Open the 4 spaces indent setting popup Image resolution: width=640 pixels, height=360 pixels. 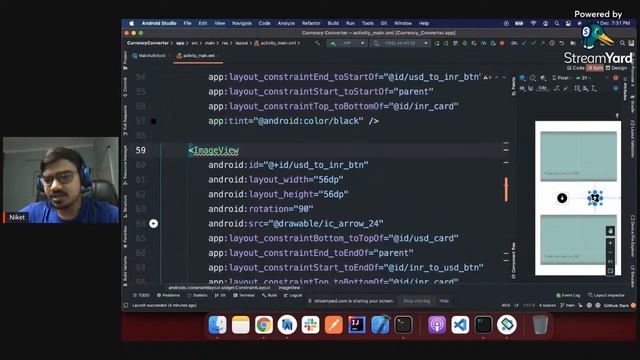point(547,305)
